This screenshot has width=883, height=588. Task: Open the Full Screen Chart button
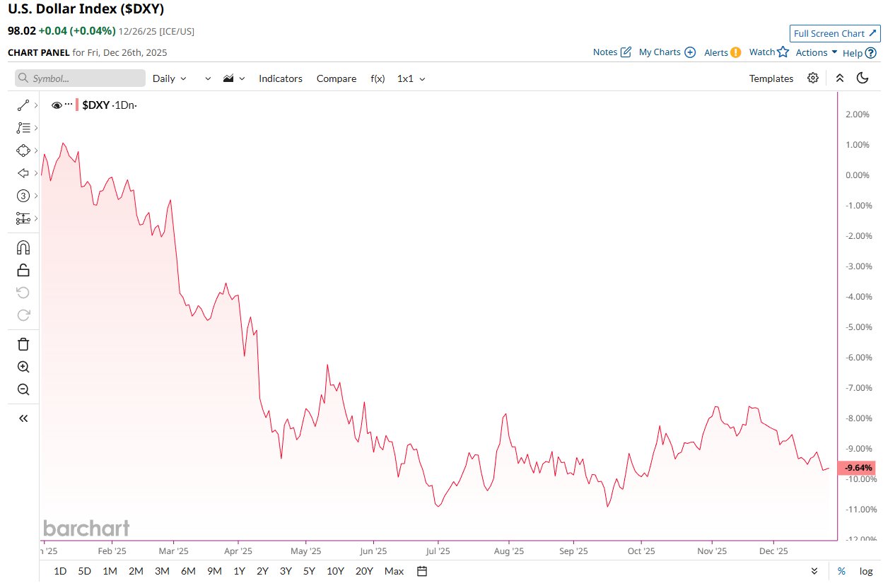[x=834, y=33]
